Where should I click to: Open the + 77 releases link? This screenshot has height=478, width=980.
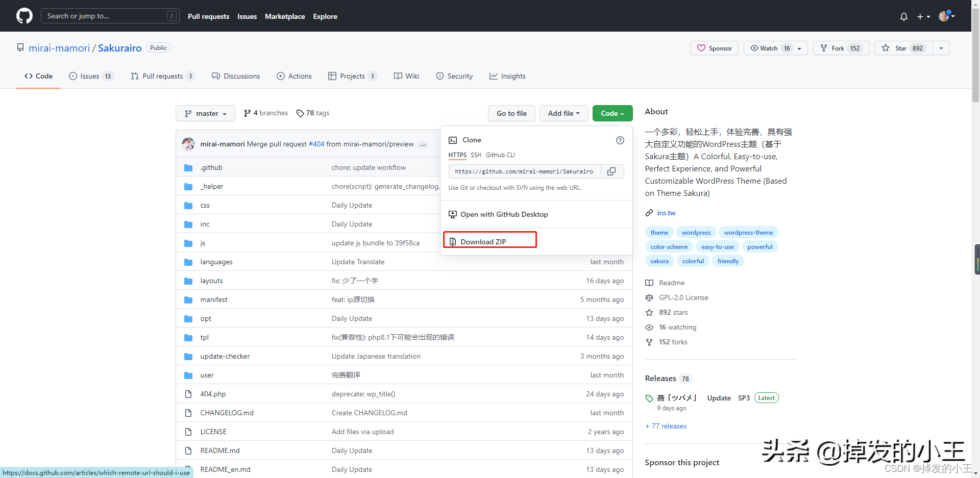coord(666,426)
